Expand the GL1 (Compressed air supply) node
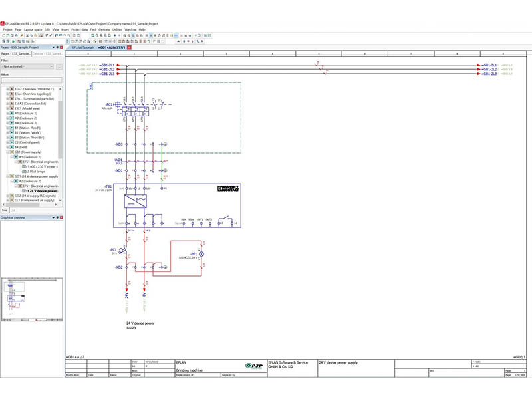The height and width of the screenshot is (399, 532). tap(7, 201)
